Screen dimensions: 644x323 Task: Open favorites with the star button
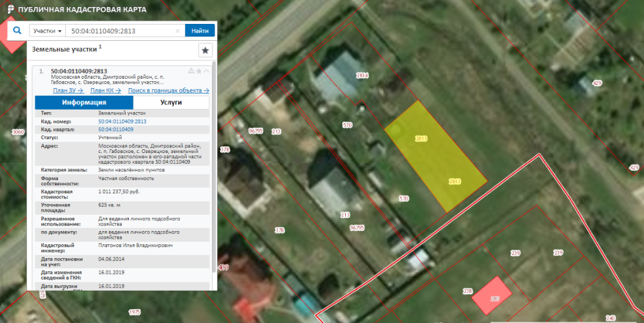point(205,50)
